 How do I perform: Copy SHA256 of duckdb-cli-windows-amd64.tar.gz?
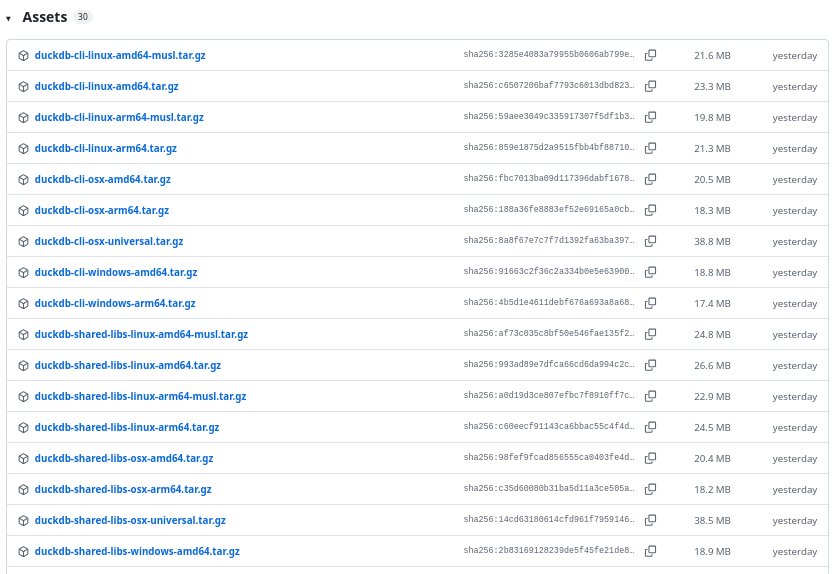(x=650, y=272)
